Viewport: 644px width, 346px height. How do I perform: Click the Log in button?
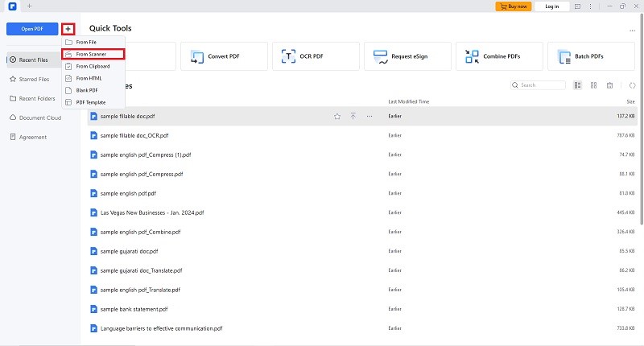point(552,6)
